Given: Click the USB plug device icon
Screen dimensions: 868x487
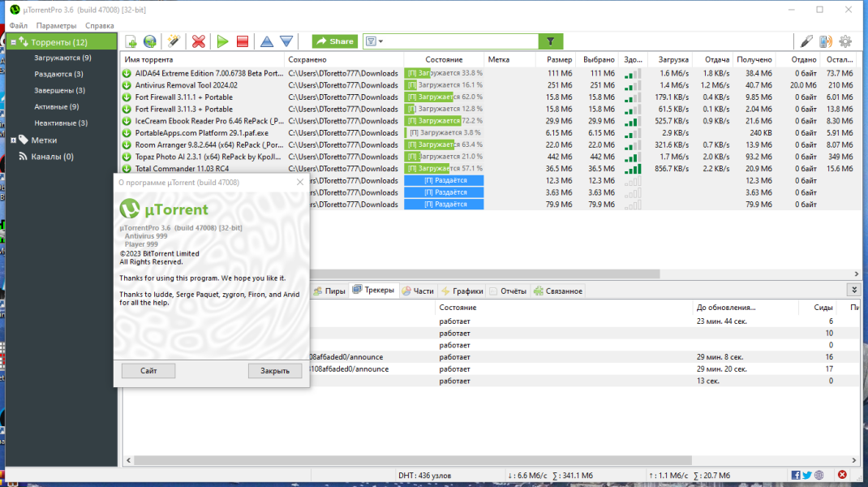Looking at the screenshot, I should pos(806,41).
